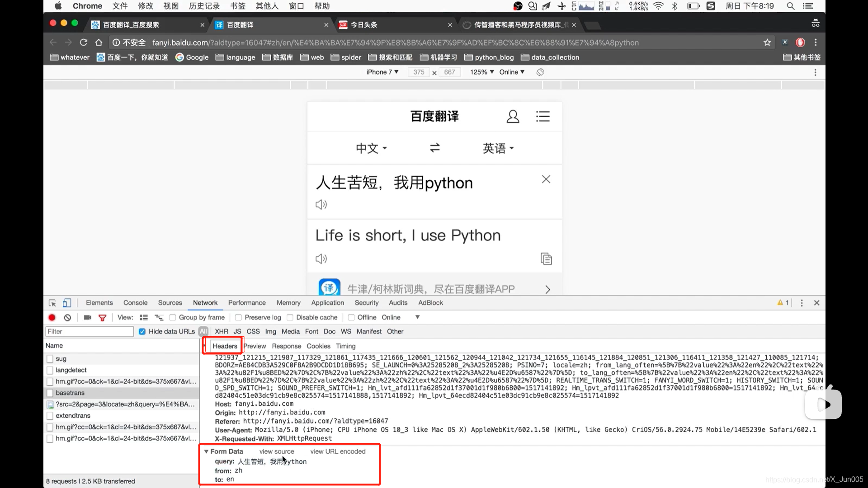The image size is (868, 488).
Task: Open the iPhone 7 device dropdown
Action: tap(382, 72)
